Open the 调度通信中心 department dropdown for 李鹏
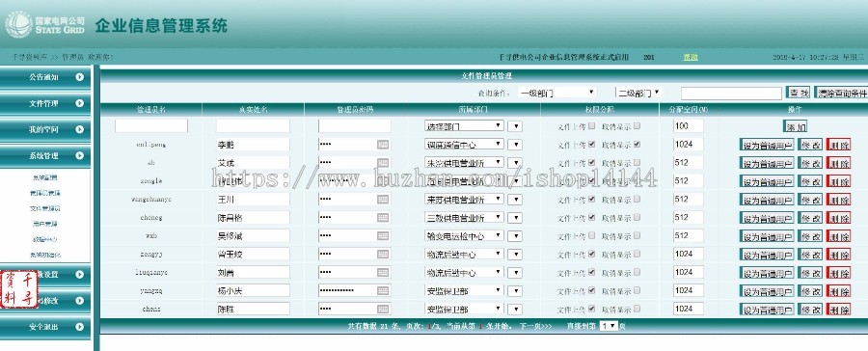Viewport: 868px width, 351px height. (464, 145)
